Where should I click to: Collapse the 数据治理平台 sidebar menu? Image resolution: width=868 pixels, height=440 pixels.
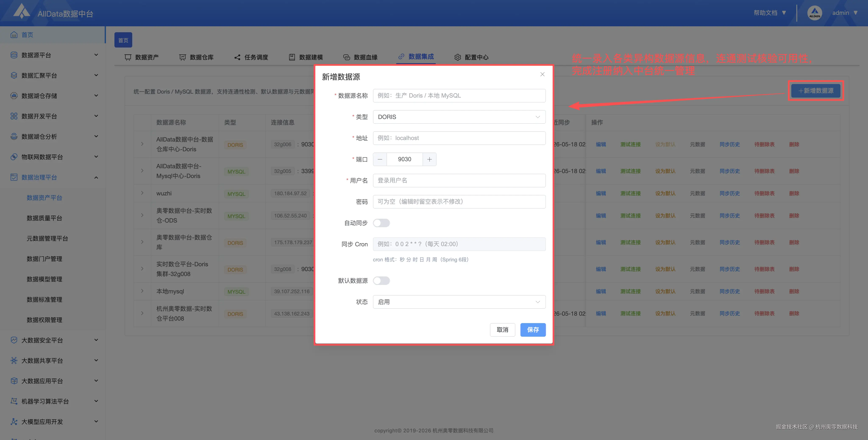point(96,177)
